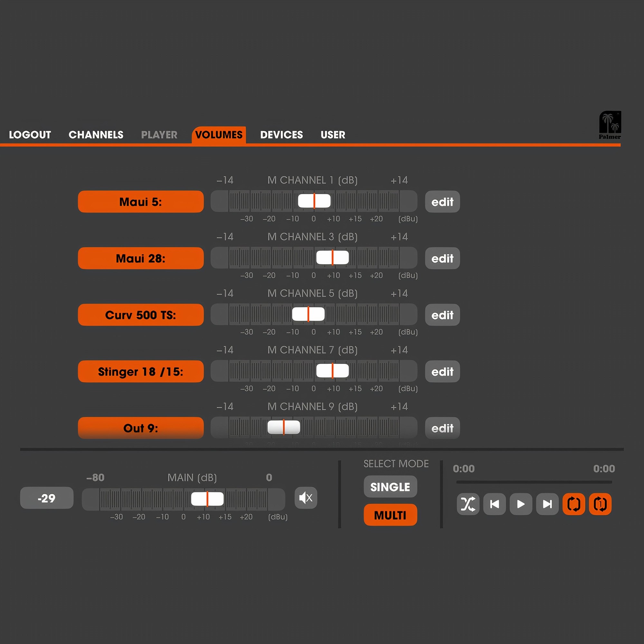Click the Palmer logo
This screenshot has width=644, height=644.
click(x=610, y=125)
